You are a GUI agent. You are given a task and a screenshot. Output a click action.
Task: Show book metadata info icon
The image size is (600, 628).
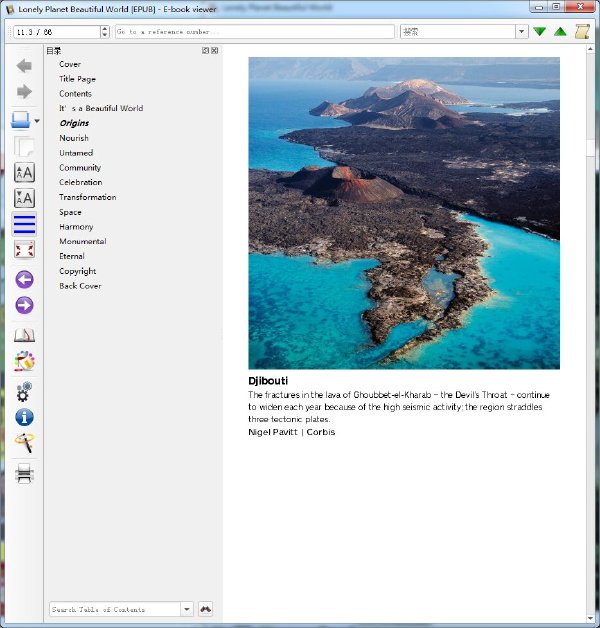tap(24, 417)
